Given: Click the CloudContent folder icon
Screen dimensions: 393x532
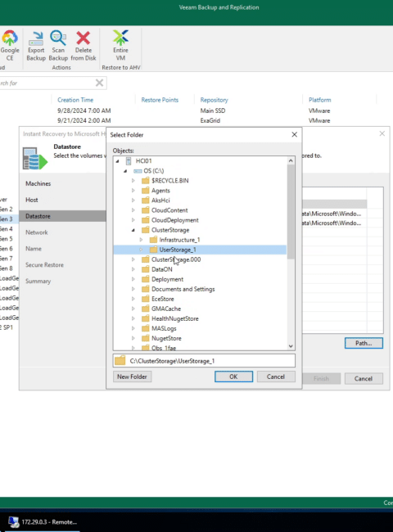Looking at the screenshot, I should 146,210.
